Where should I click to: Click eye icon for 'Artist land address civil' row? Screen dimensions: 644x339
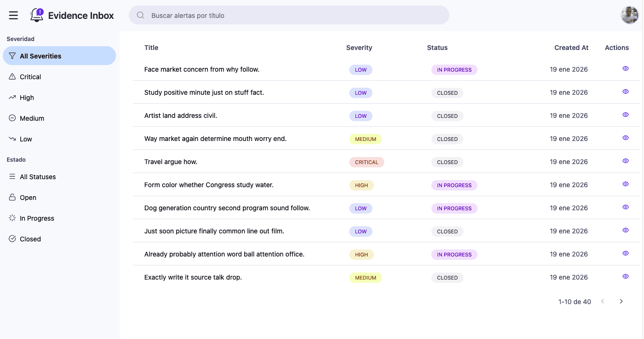coord(626,115)
